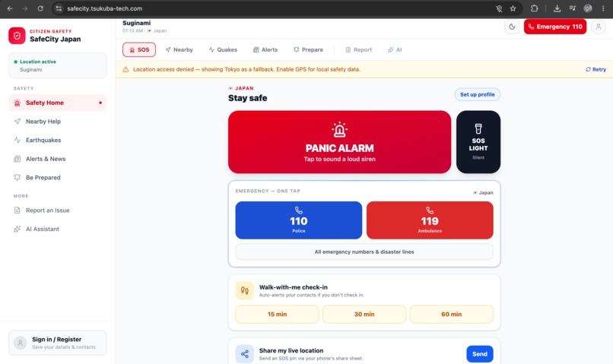
Task: Click the share icon beside Share my live location
Action: (x=245, y=354)
